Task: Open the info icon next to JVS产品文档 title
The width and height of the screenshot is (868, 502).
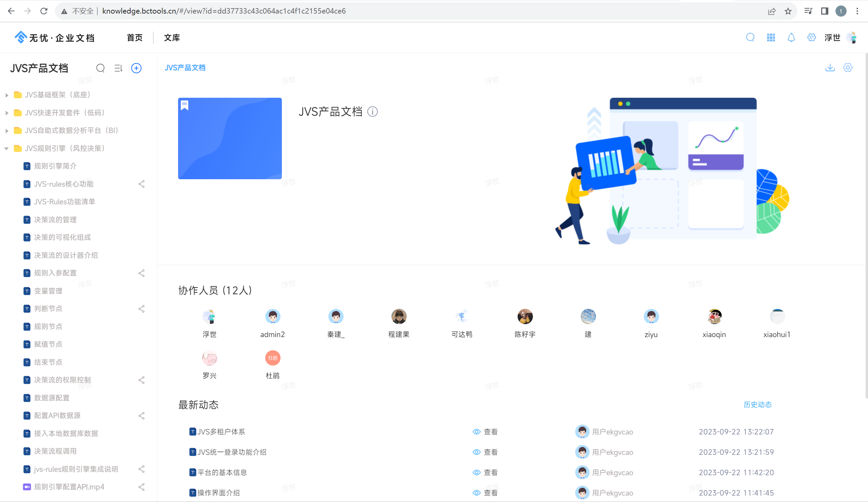Action: pos(373,112)
